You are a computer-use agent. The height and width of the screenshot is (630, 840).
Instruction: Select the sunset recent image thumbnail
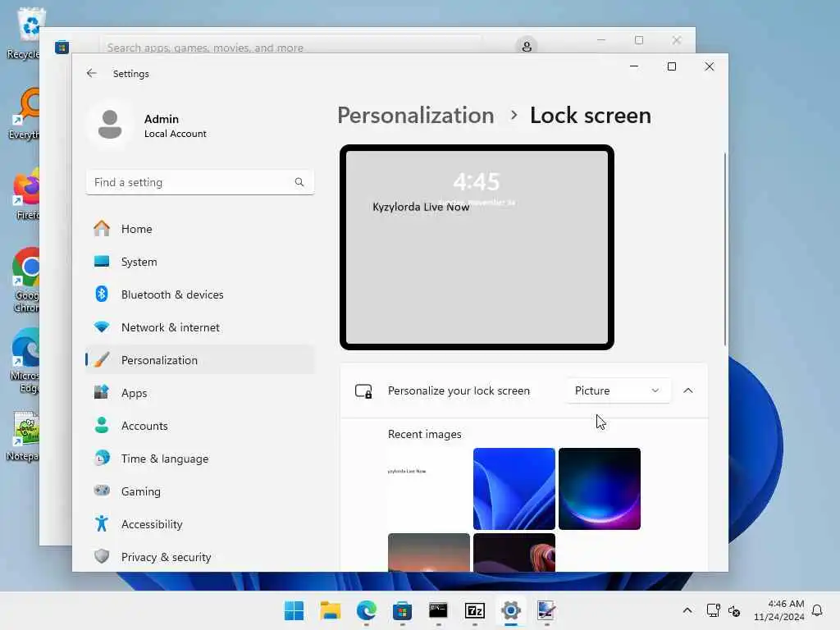pos(428,552)
